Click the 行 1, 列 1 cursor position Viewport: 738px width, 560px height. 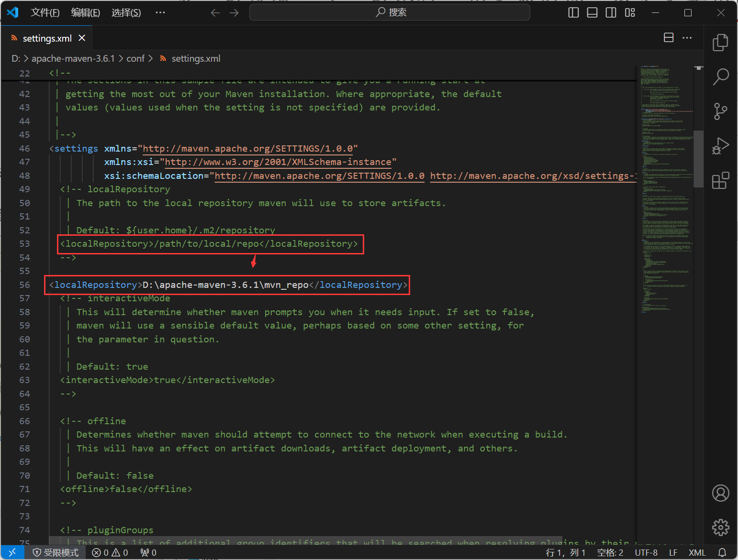click(x=566, y=552)
